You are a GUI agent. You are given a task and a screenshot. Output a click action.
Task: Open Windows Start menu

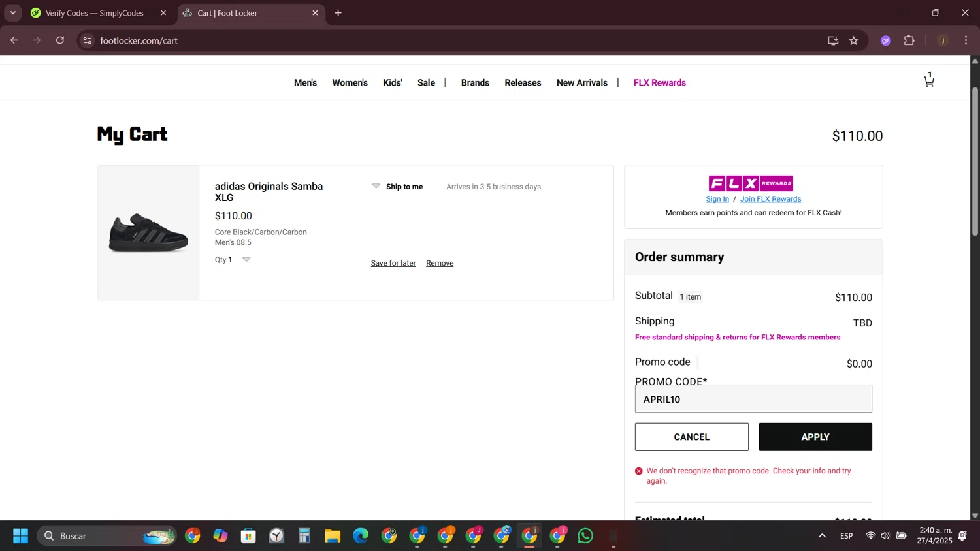20,536
